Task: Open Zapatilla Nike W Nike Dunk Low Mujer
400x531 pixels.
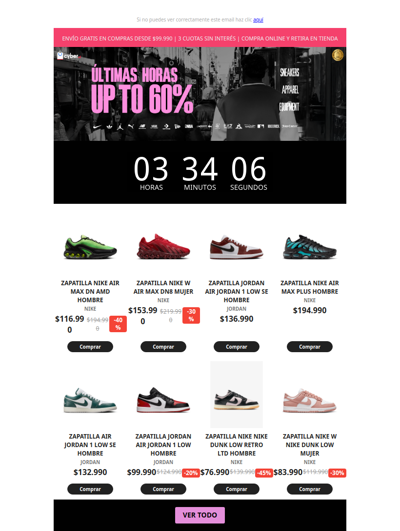Action: (x=310, y=445)
